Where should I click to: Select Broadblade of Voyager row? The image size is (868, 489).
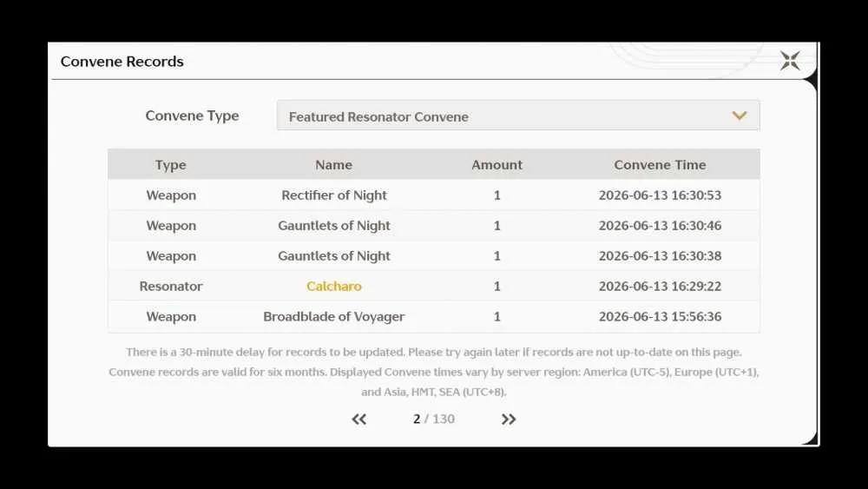point(434,317)
